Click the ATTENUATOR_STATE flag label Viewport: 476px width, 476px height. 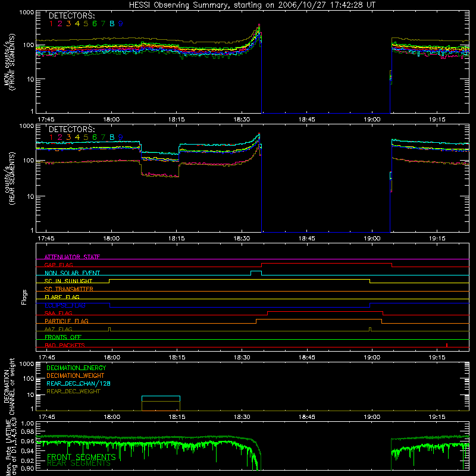click(x=72, y=257)
